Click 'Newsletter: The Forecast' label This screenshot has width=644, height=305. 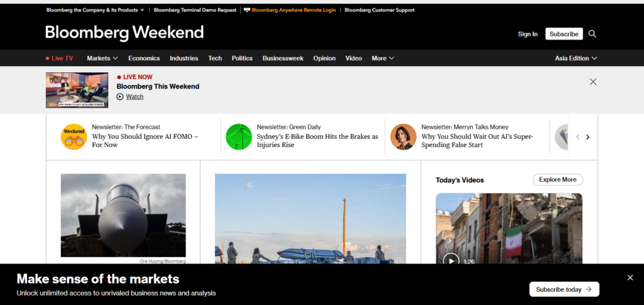pos(126,127)
